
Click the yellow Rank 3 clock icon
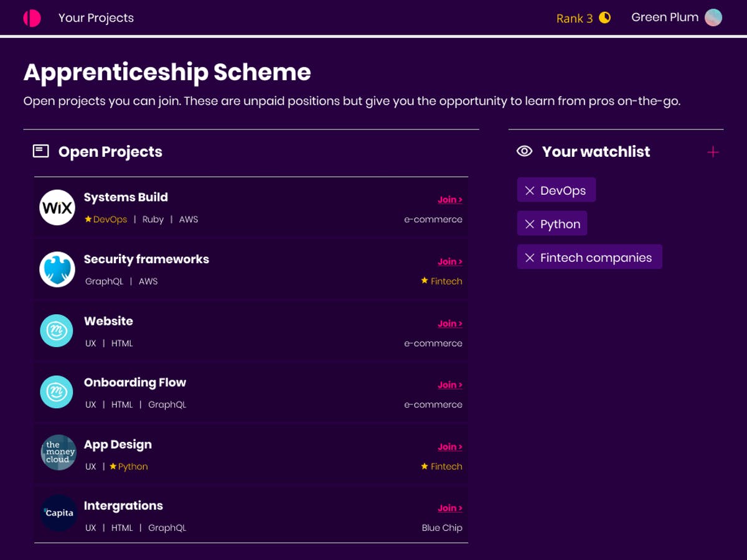click(604, 18)
